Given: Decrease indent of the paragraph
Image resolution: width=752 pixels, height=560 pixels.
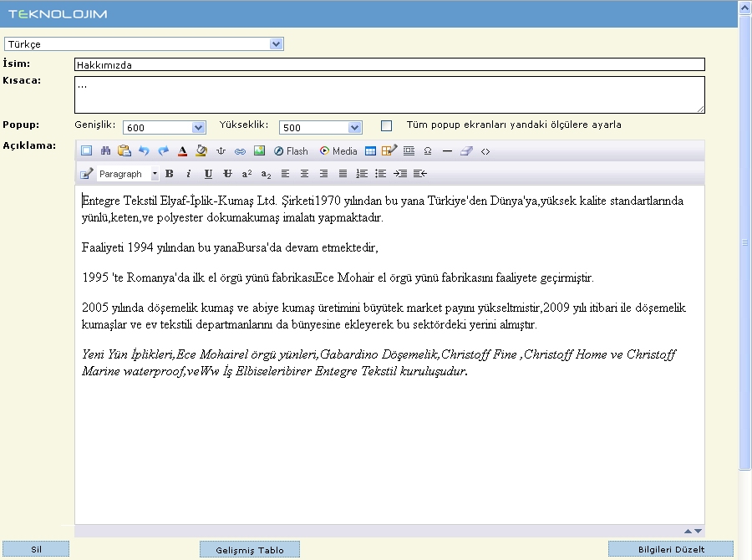Looking at the screenshot, I should tap(419, 174).
